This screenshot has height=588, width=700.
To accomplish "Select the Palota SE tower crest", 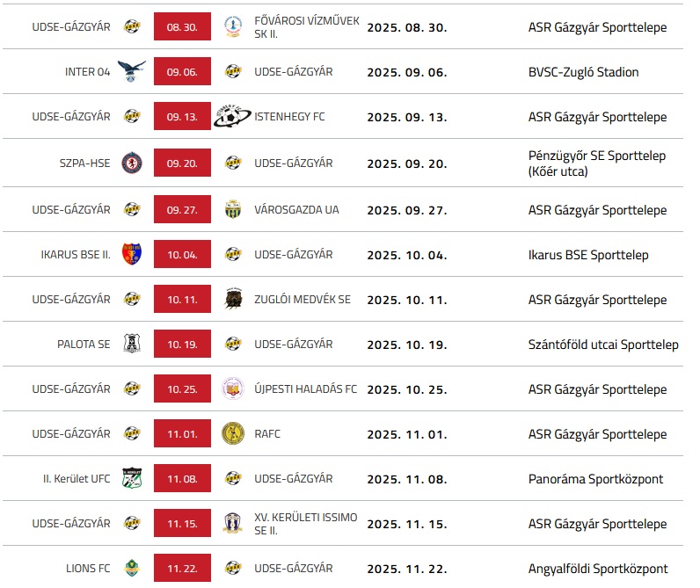I will point(132,344).
